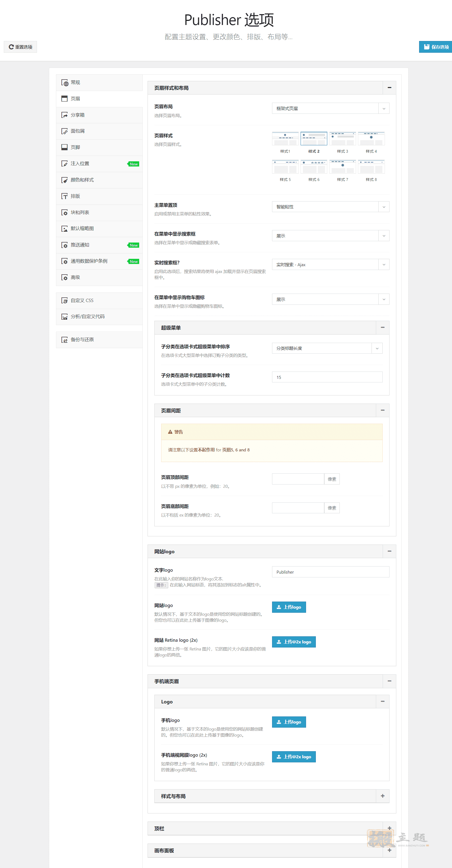Click the brush icon beside 颜色和样式
This screenshot has width=452, height=868.
(64, 180)
